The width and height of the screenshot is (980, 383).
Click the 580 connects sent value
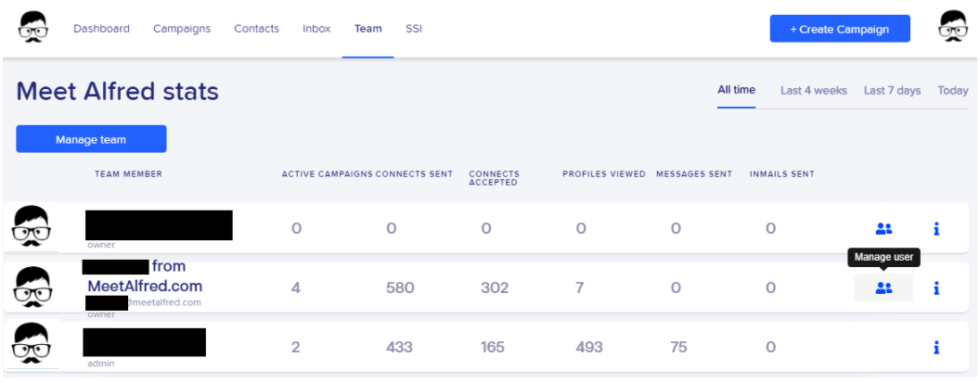point(400,288)
